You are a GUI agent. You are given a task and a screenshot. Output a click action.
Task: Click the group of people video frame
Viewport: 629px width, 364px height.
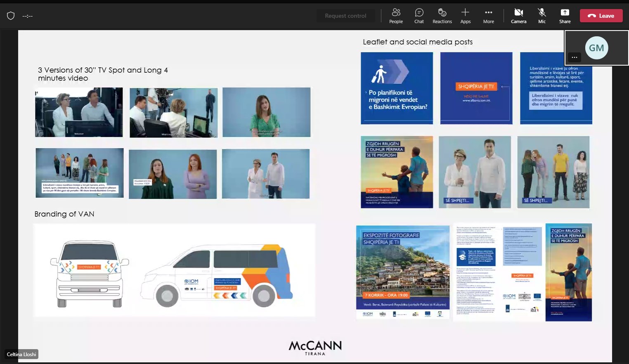(79, 173)
